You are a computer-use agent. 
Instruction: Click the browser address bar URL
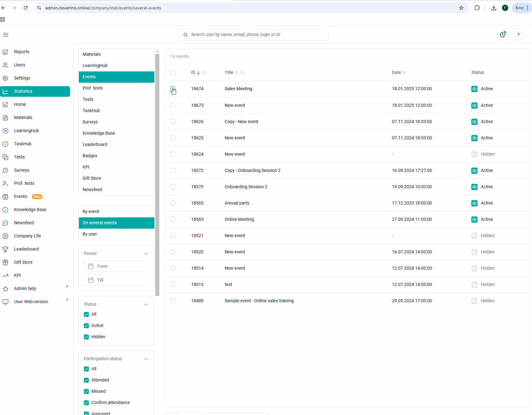(103, 8)
